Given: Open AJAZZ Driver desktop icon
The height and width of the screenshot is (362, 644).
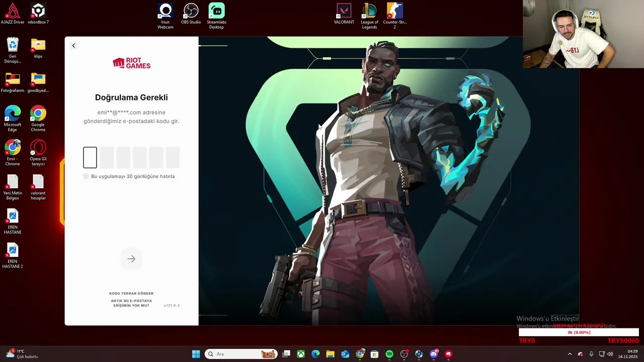Looking at the screenshot, I should [x=13, y=14].
